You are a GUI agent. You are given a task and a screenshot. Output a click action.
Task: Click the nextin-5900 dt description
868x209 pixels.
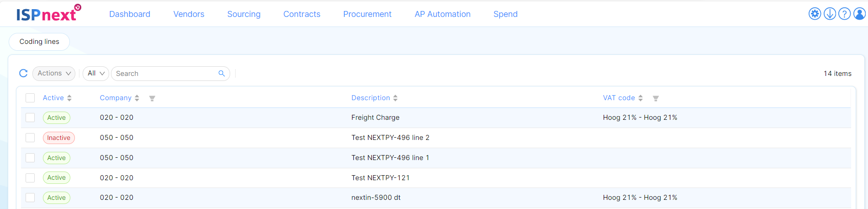376,198
